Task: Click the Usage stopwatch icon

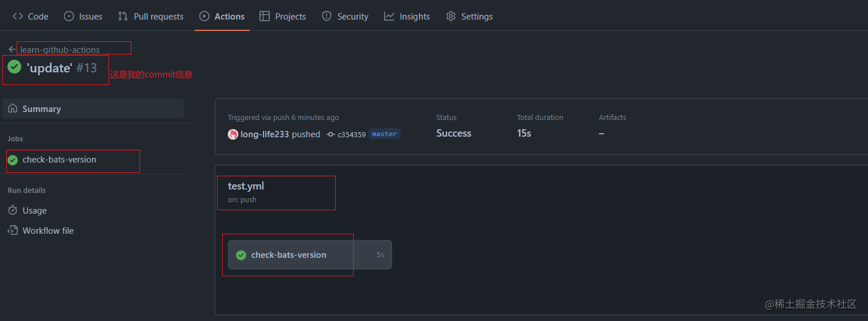Action: pyautogui.click(x=13, y=210)
